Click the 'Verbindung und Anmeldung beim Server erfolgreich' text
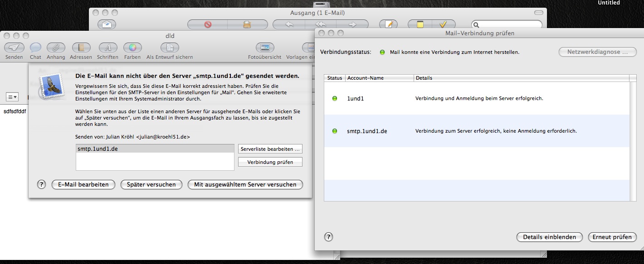 tap(479, 98)
